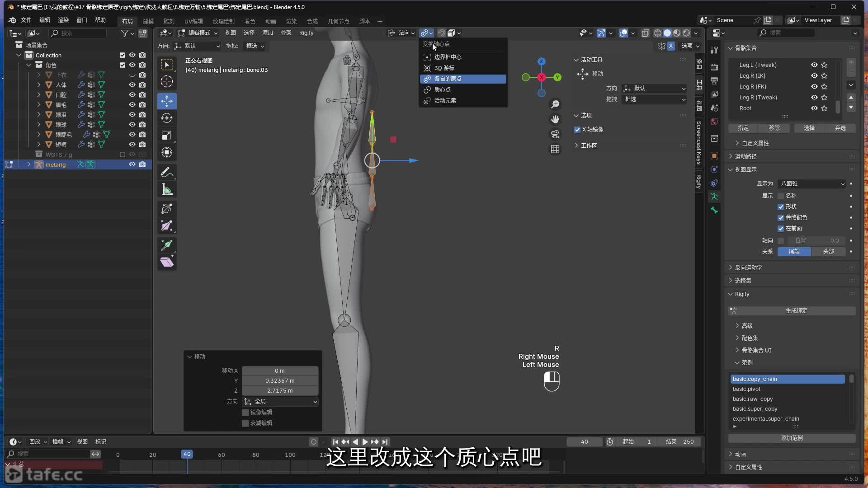Screen dimensions: 868x488
Task: Select the Annotate tool
Action: click(167, 172)
